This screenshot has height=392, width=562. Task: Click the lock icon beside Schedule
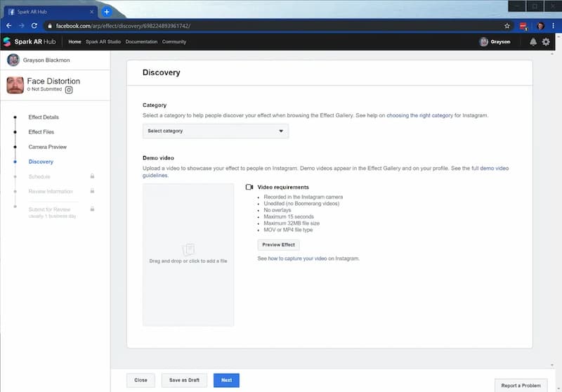pyautogui.click(x=92, y=176)
